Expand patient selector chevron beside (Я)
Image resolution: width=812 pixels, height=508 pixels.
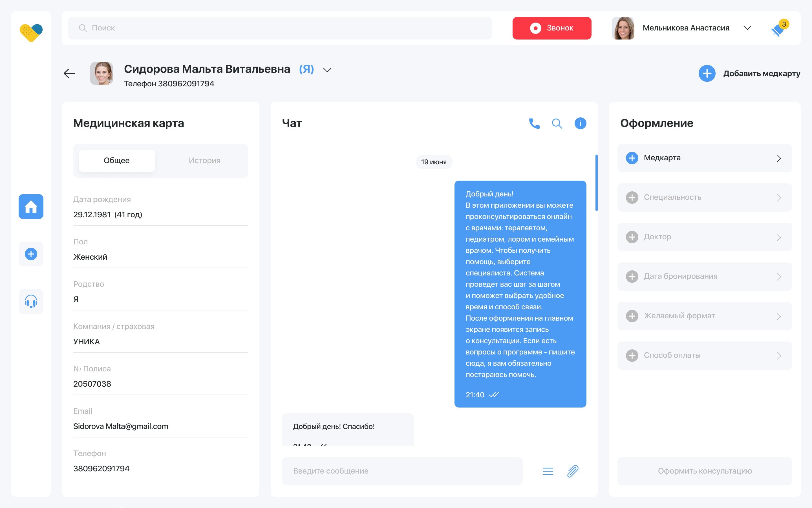point(327,70)
